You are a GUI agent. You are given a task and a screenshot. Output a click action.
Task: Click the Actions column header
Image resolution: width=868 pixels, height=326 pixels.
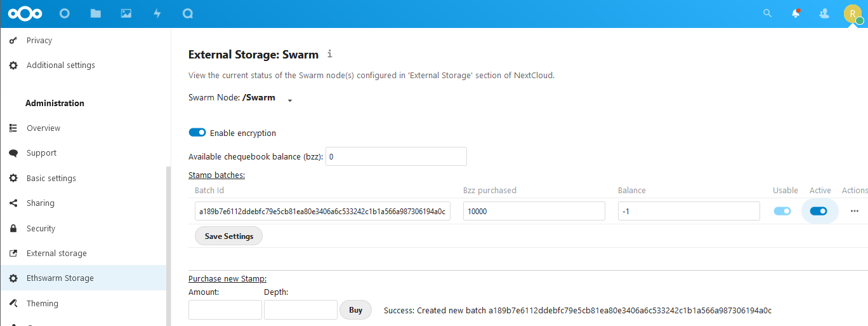855,190
